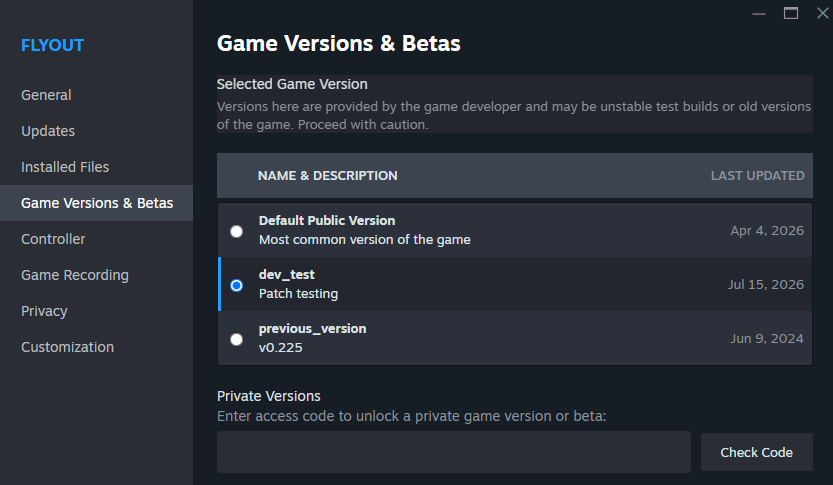833x485 pixels.
Task: Open the General settings section
Action: tap(46, 95)
